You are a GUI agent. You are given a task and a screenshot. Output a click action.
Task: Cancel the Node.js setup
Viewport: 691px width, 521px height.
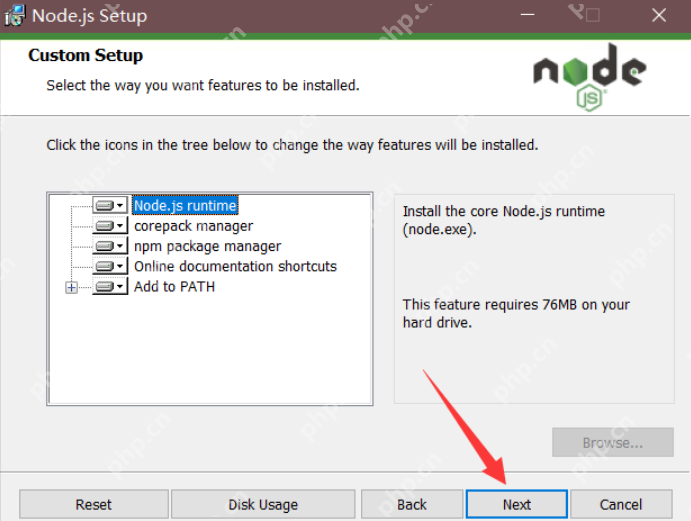(x=621, y=504)
